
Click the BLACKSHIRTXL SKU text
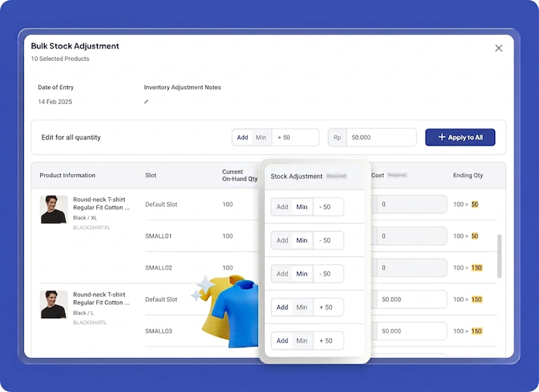point(92,228)
